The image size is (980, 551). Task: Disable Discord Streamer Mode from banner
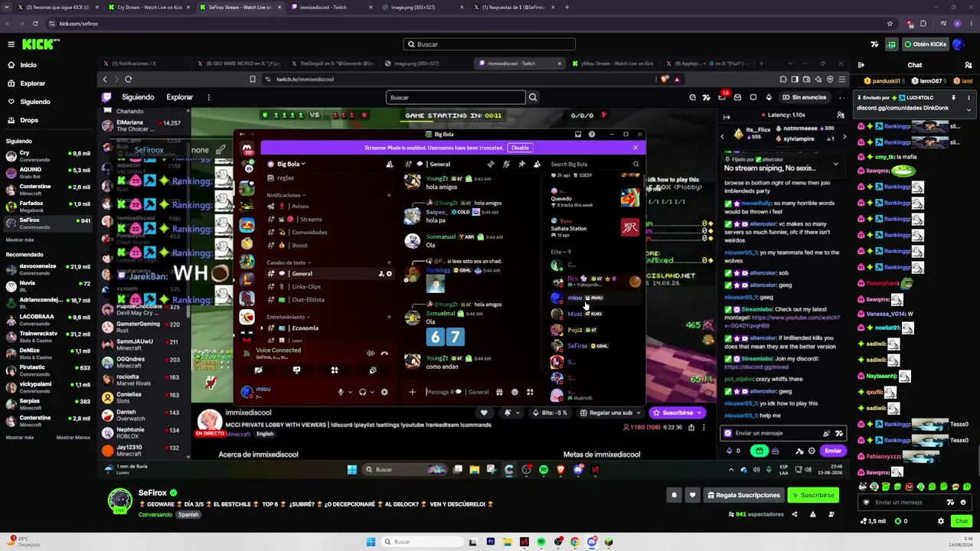tap(520, 148)
